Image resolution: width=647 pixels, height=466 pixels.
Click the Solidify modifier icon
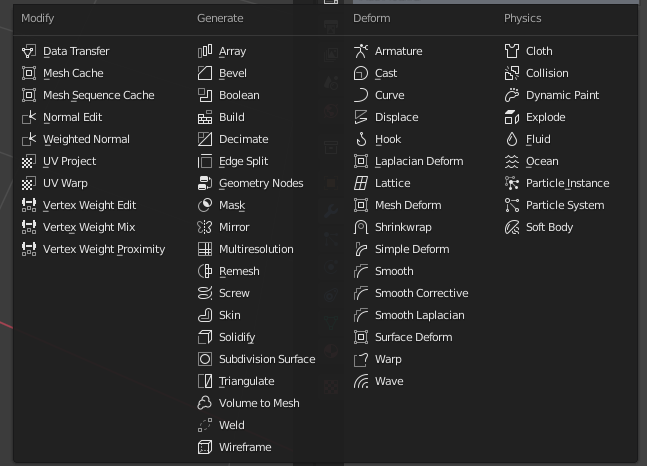205,337
